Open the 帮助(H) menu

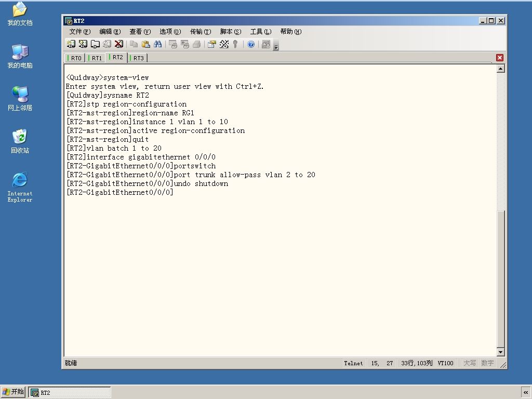coord(291,32)
